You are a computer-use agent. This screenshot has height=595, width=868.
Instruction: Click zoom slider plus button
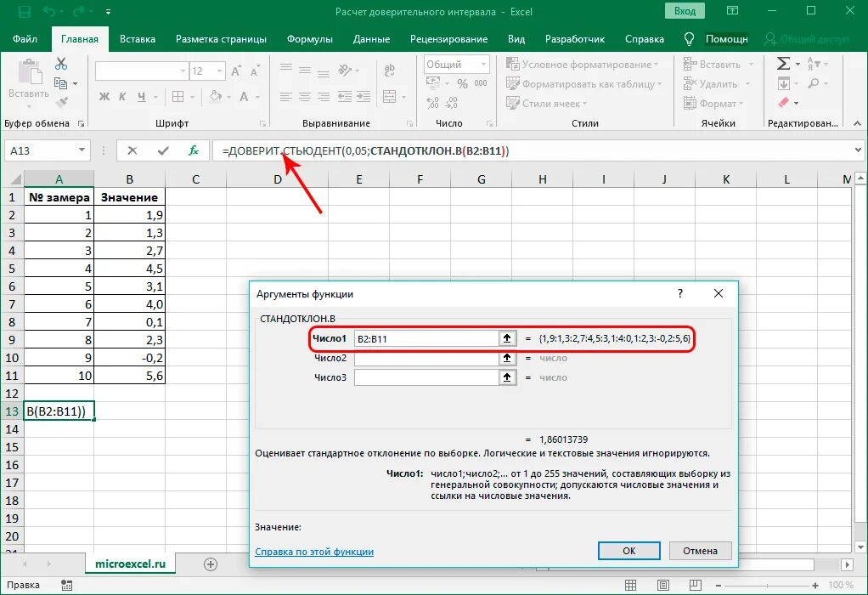click(815, 585)
